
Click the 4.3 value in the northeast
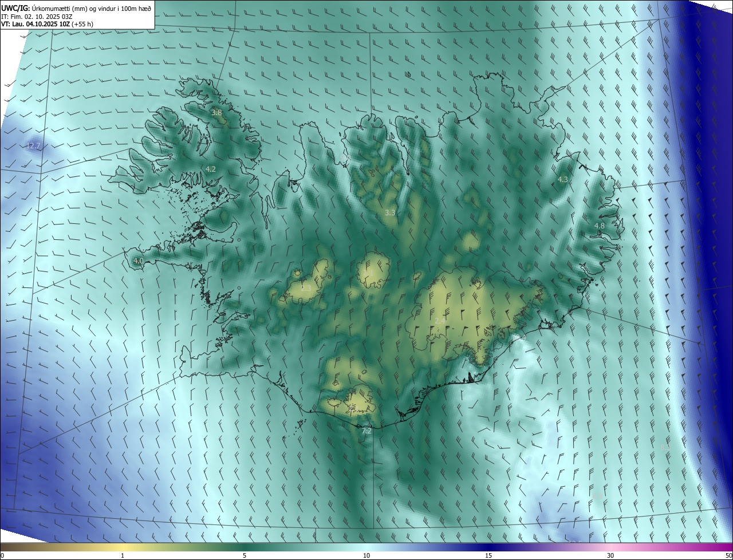click(x=563, y=179)
